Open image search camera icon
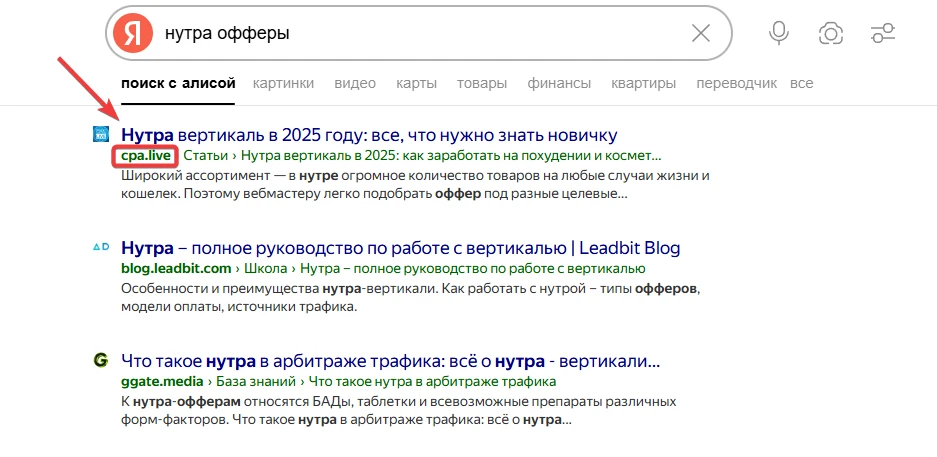This screenshot has height=457, width=937. (830, 33)
